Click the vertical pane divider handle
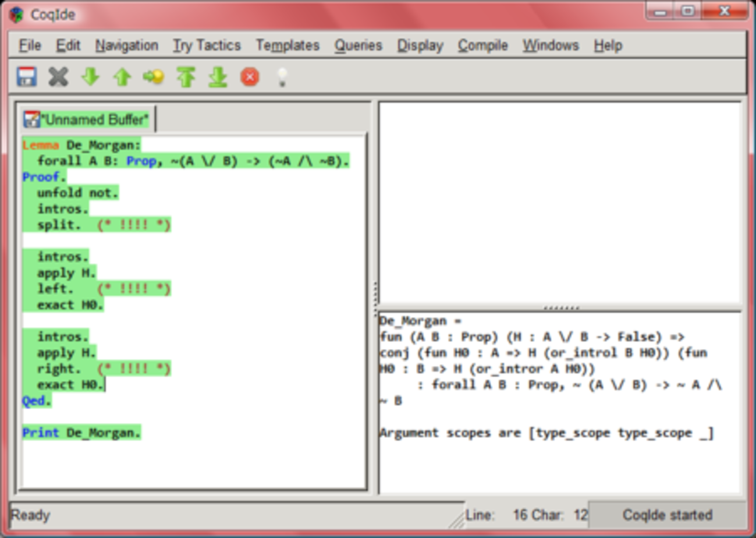This screenshot has width=756, height=538. point(375,297)
